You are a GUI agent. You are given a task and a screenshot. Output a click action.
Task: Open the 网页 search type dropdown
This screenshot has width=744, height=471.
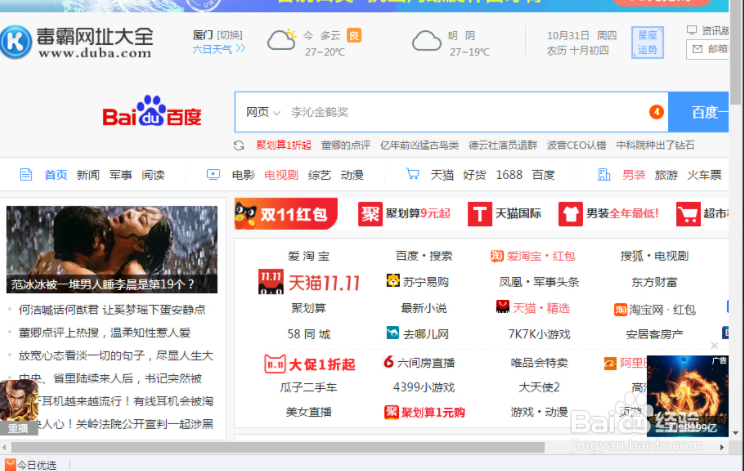point(263,112)
